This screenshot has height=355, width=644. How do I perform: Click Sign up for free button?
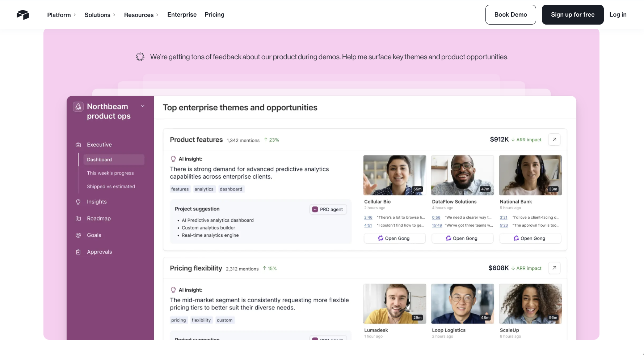coord(572,14)
